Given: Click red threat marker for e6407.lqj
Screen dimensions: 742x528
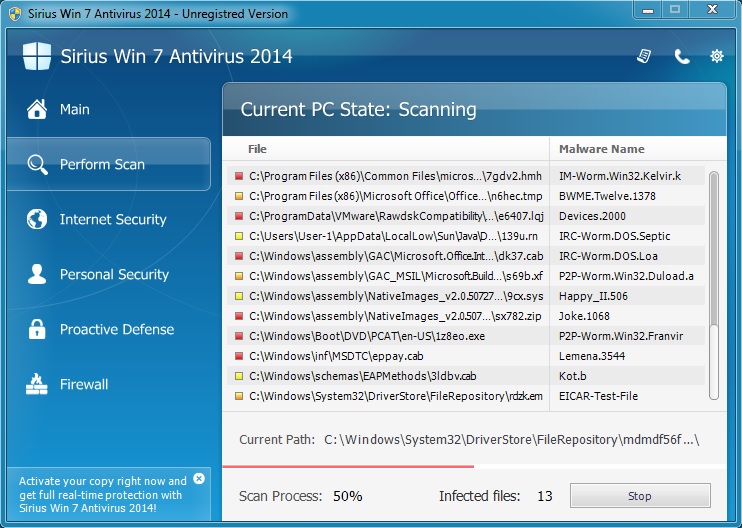Looking at the screenshot, I should point(238,216).
